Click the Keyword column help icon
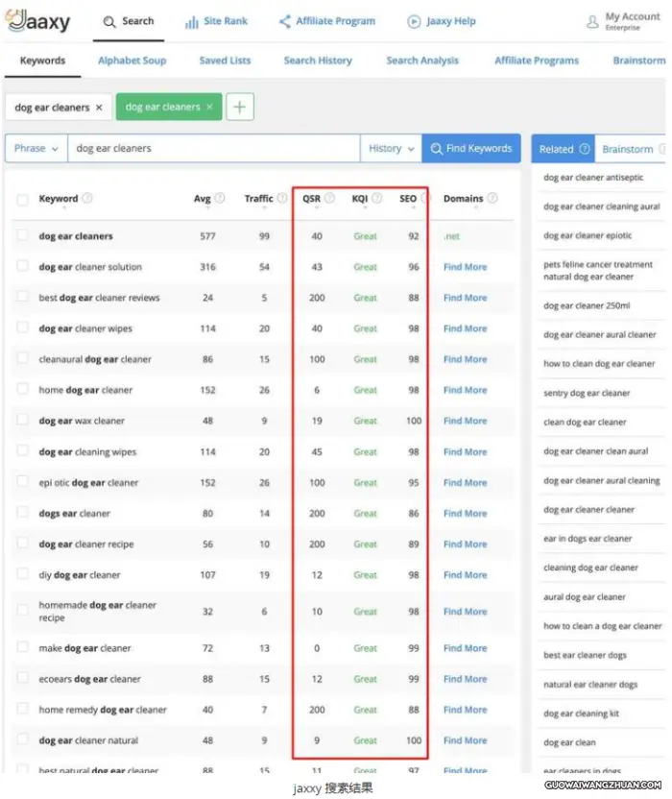Viewport: 672px width, 799px height. point(87,198)
